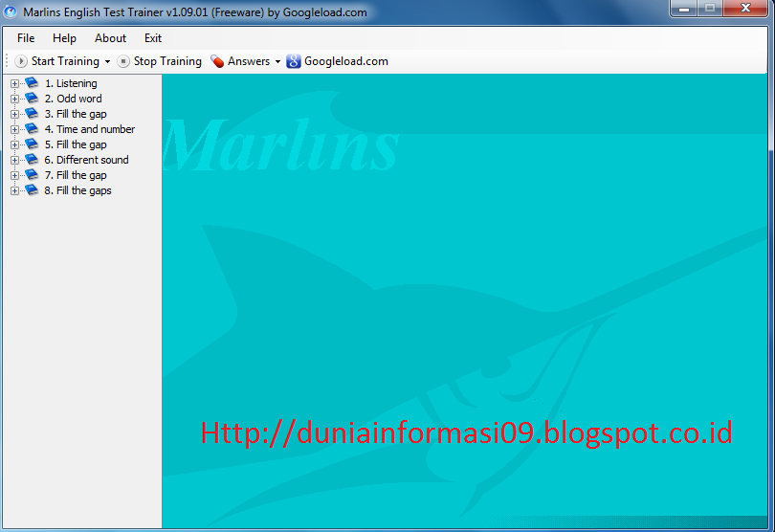The image size is (775, 532).
Task: Select the '7. Fill the gap' item
Action: (x=76, y=175)
